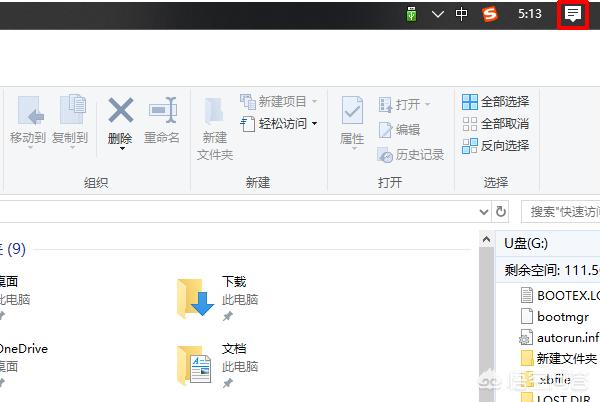
Task: Click Select All (全部选择)
Action: (x=495, y=102)
